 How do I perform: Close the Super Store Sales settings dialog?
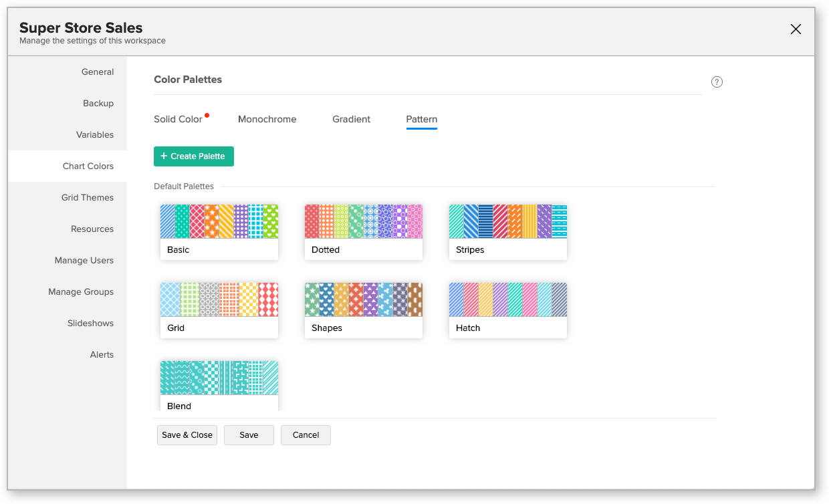(x=796, y=29)
